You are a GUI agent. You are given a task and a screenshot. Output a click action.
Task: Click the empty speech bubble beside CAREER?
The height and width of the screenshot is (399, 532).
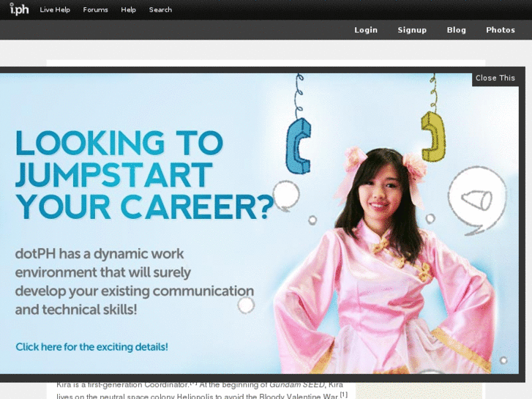286,195
